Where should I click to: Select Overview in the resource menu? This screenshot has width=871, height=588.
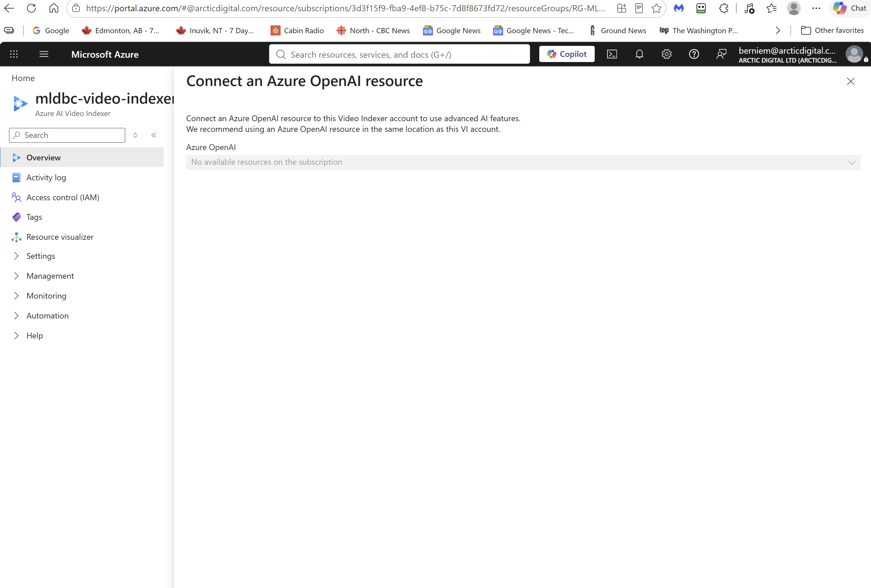tap(82, 157)
